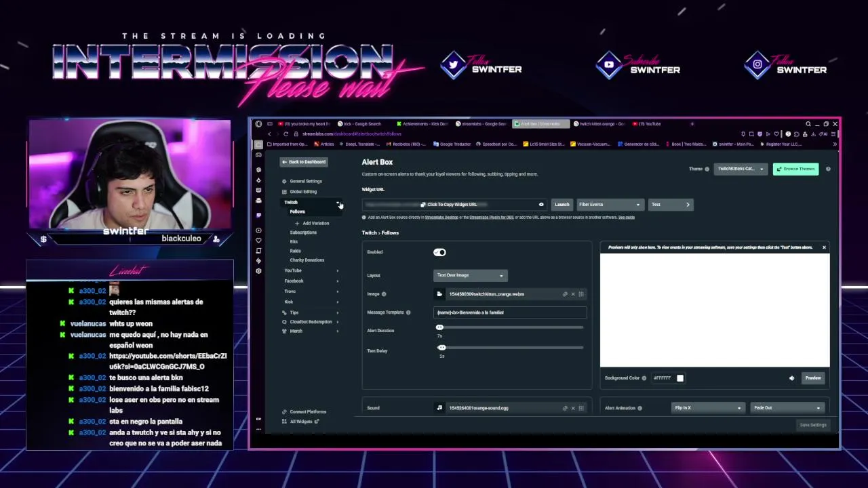The height and width of the screenshot is (488, 868).
Task: Click the Launch button
Action: click(562, 205)
